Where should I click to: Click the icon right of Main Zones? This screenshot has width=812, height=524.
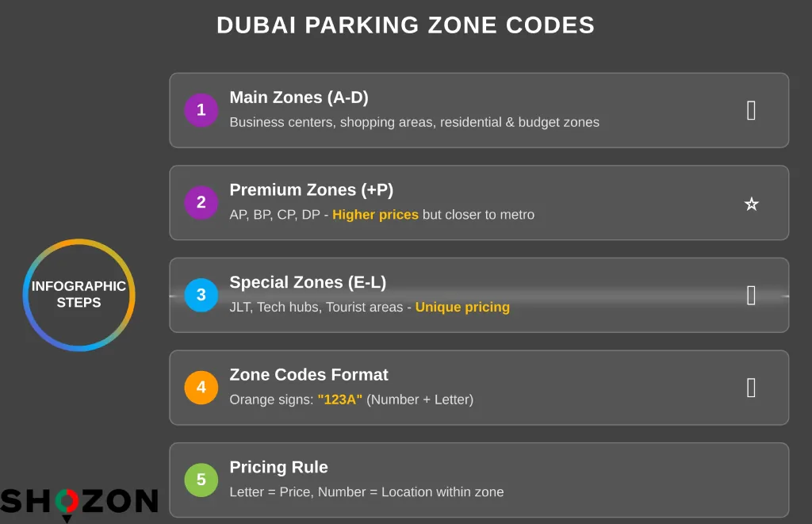(751, 111)
